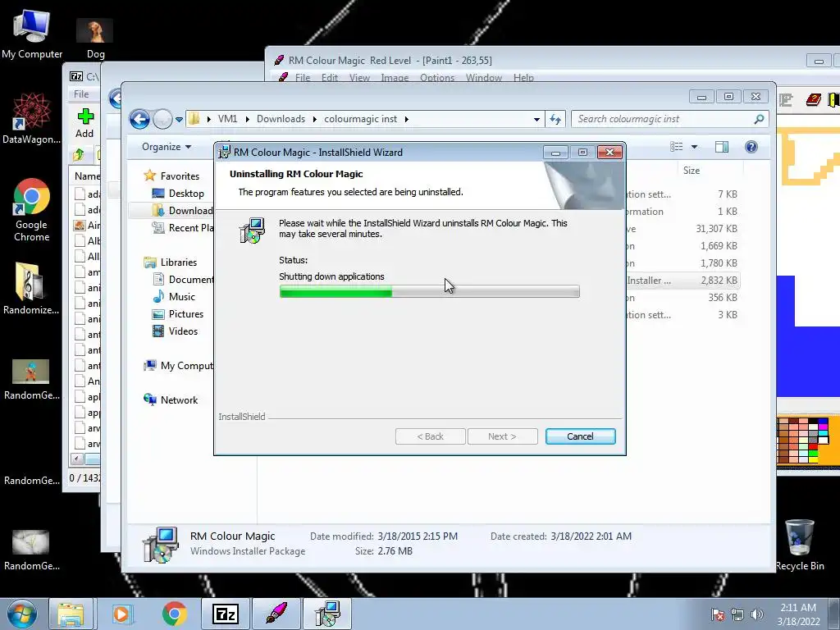840x630 pixels.
Task: Switch to RM Colour Magic paint app in taskbar
Action: (x=276, y=614)
